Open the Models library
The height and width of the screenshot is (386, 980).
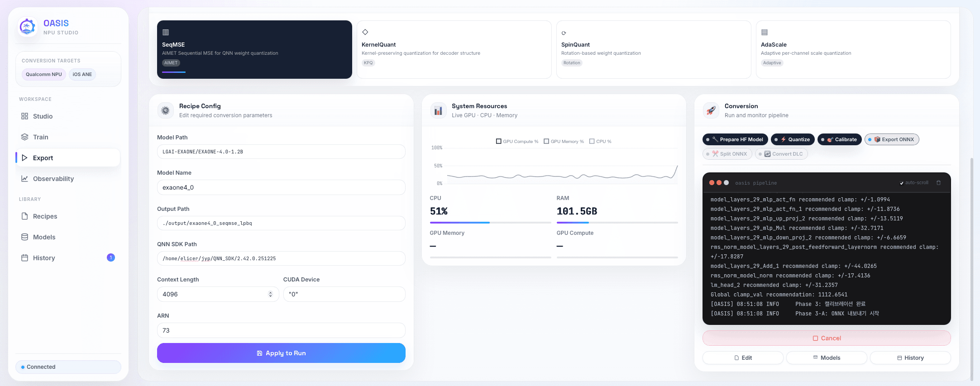pos(68,237)
